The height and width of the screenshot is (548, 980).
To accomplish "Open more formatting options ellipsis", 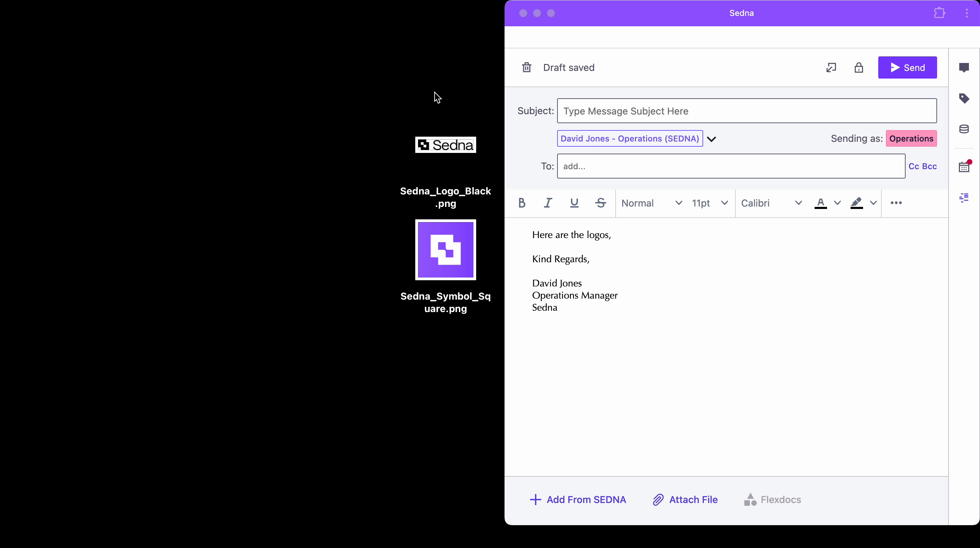I will (896, 203).
